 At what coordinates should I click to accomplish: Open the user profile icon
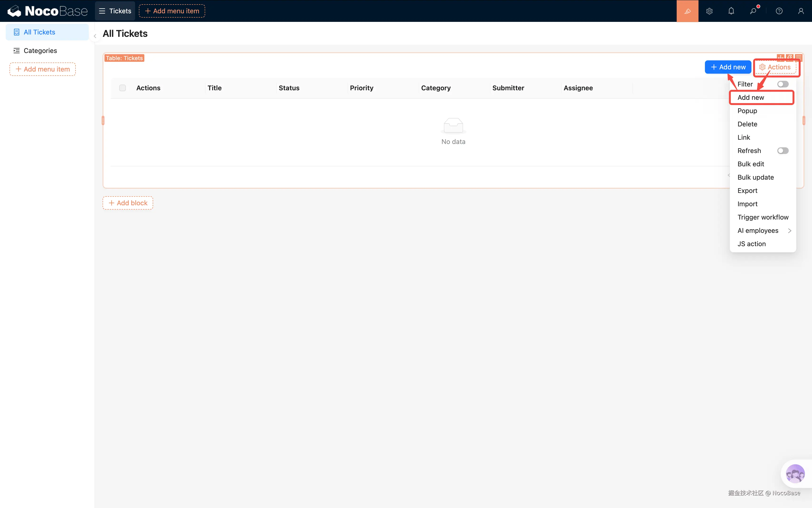pyautogui.click(x=801, y=11)
